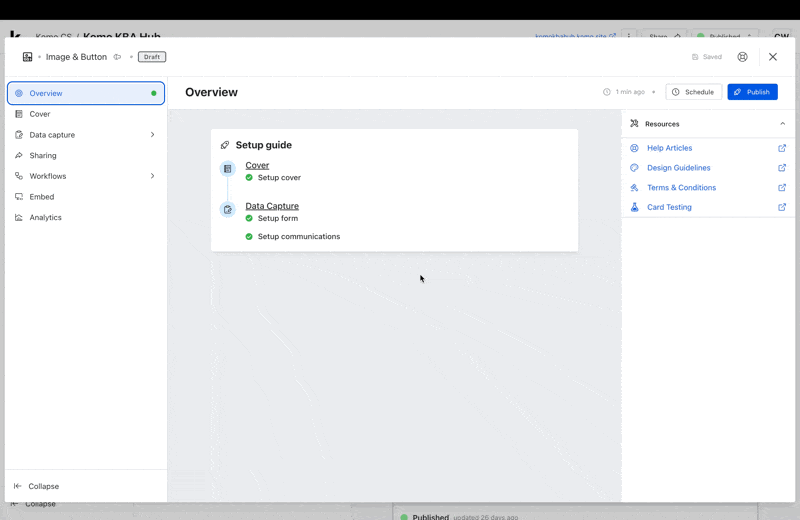Open the Cover section in sidebar
The width and height of the screenshot is (800, 520).
pyautogui.click(x=40, y=114)
